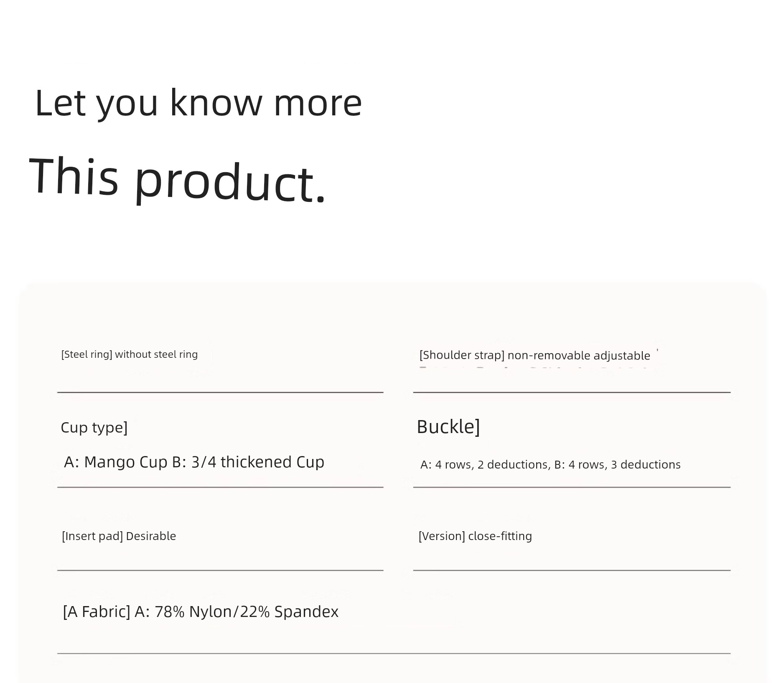This screenshot has width=784, height=683.
Task: Select the A Fabric Nylon Spandex line
Action: point(201,612)
